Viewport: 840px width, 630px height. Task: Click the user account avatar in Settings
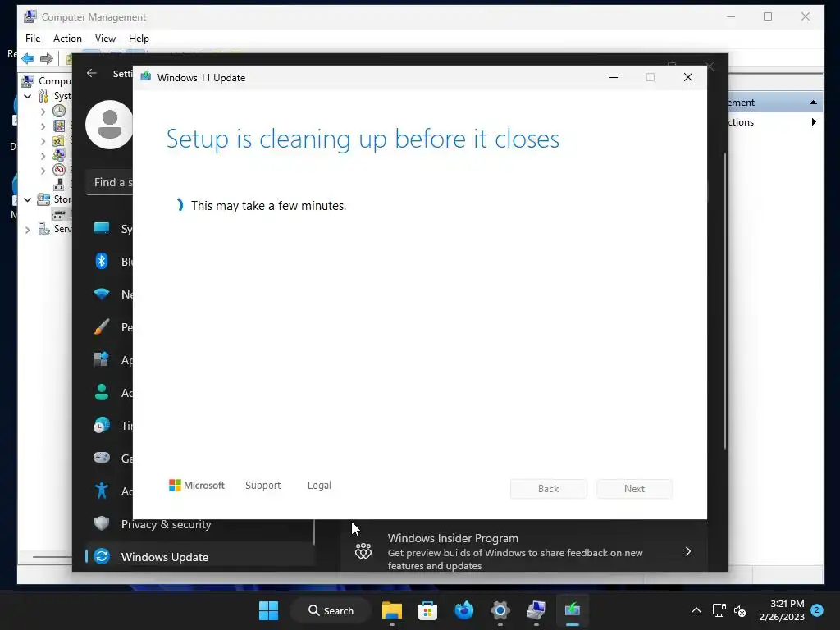coord(109,125)
